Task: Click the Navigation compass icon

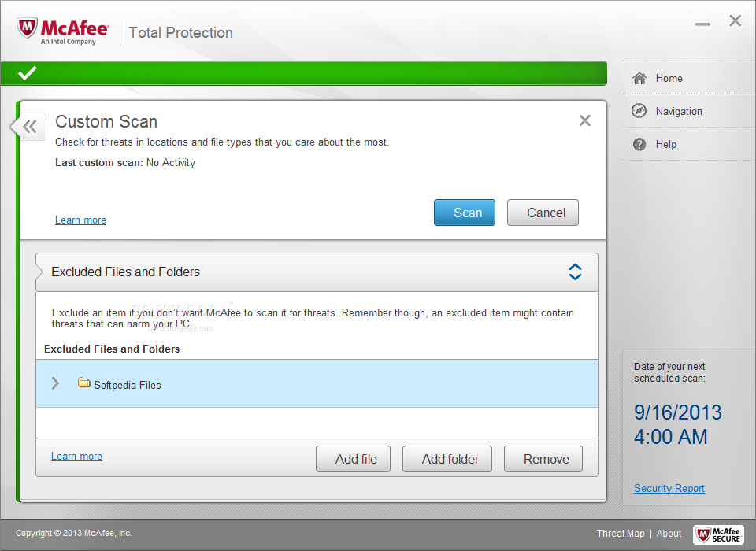Action: point(639,111)
